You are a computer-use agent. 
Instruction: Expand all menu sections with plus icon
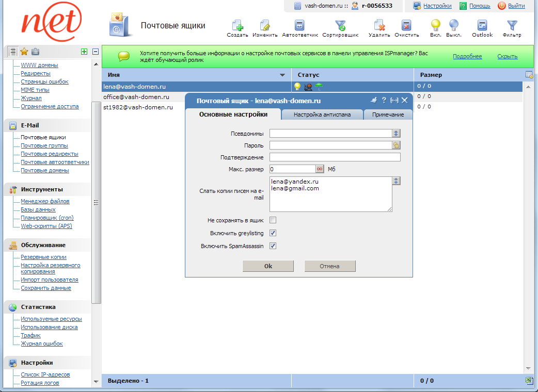[84, 52]
